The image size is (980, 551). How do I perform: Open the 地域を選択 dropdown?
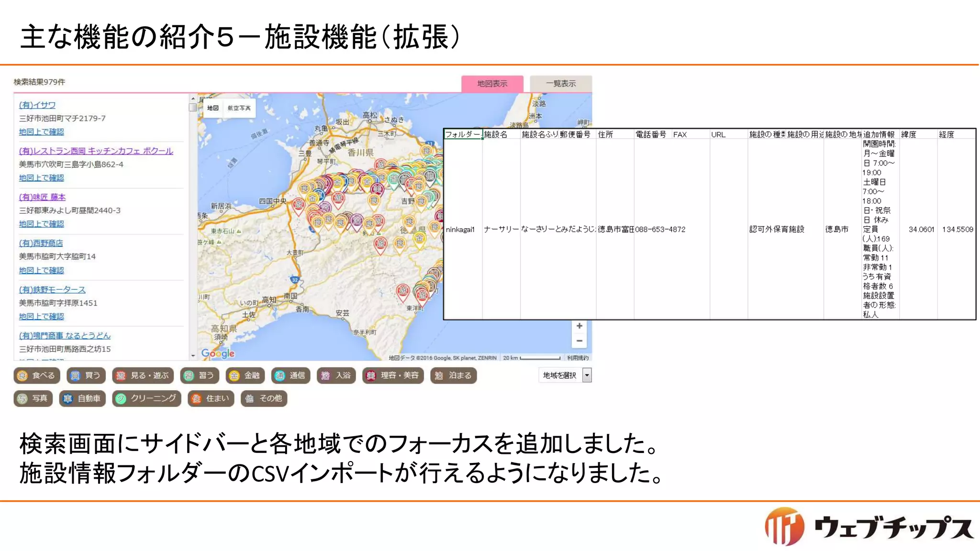coord(565,375)
